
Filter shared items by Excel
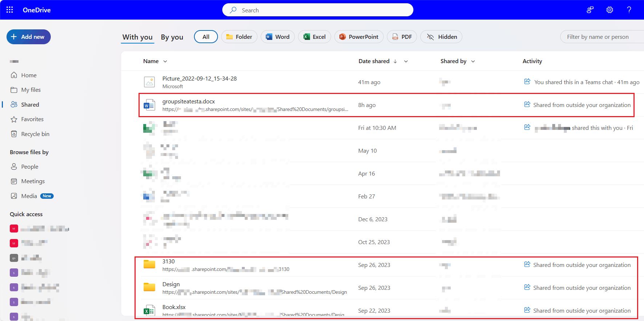coord(314,37)
